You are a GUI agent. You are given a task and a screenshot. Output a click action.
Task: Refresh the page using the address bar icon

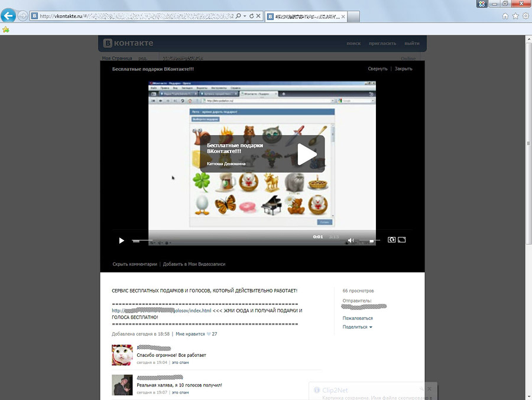coord(252,16)
